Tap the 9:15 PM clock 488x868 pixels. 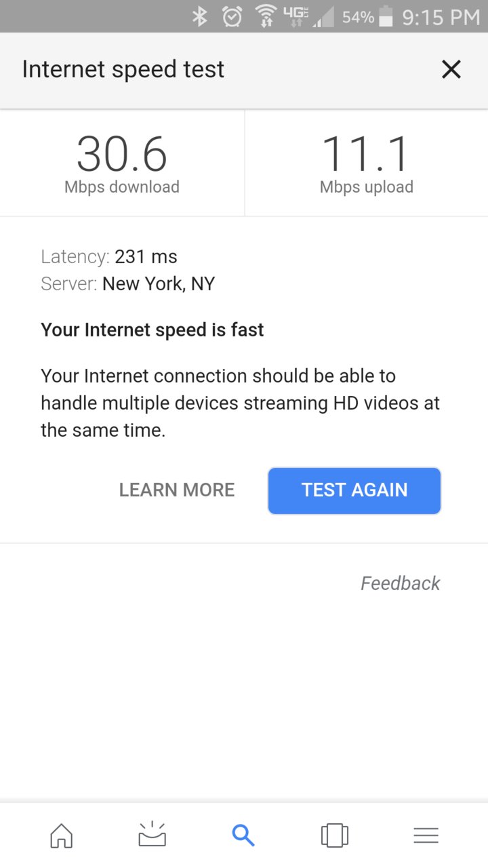coord(441,17)
